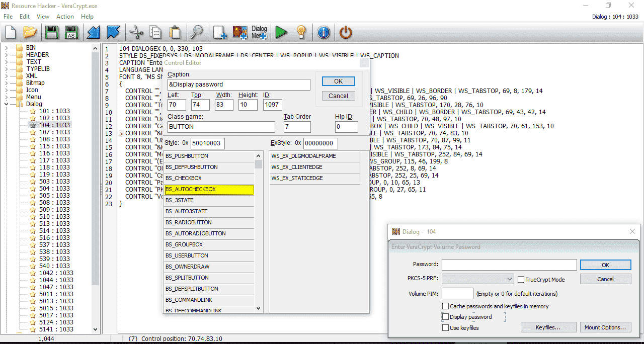
Task: Click the green Save floppy icon
Action: pos(52,32)
